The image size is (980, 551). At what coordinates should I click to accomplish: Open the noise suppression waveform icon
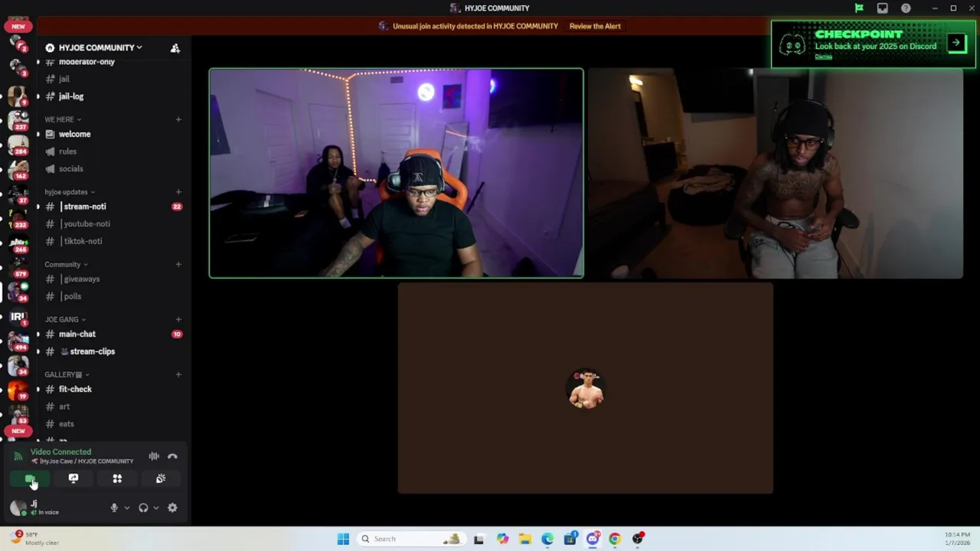[x=154, y=456]
